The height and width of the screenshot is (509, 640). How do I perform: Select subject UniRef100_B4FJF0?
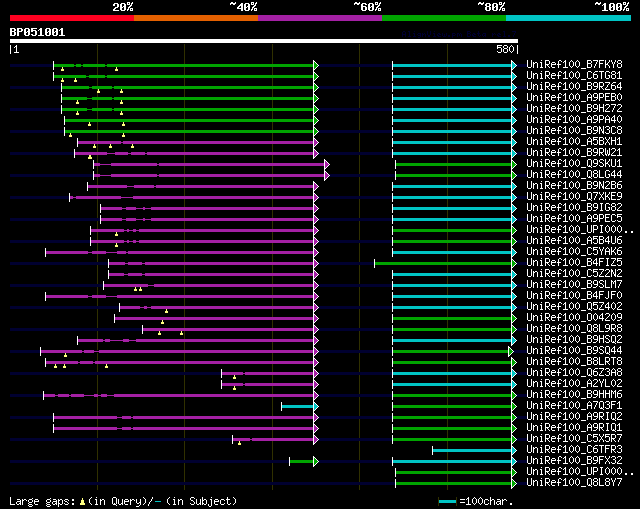(574, 296)
